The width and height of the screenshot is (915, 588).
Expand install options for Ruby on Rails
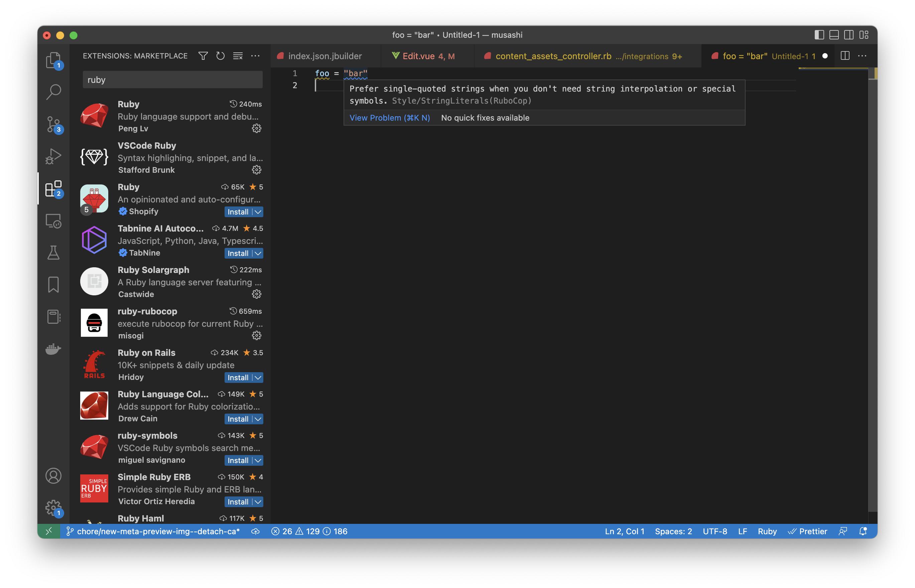(x=258, y=378)
